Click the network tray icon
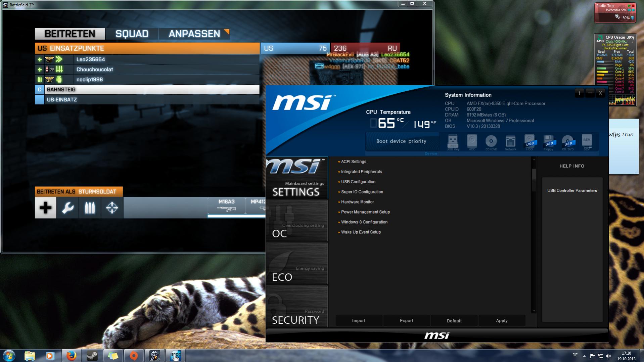The image size is (644, 362). click(601, 356)
